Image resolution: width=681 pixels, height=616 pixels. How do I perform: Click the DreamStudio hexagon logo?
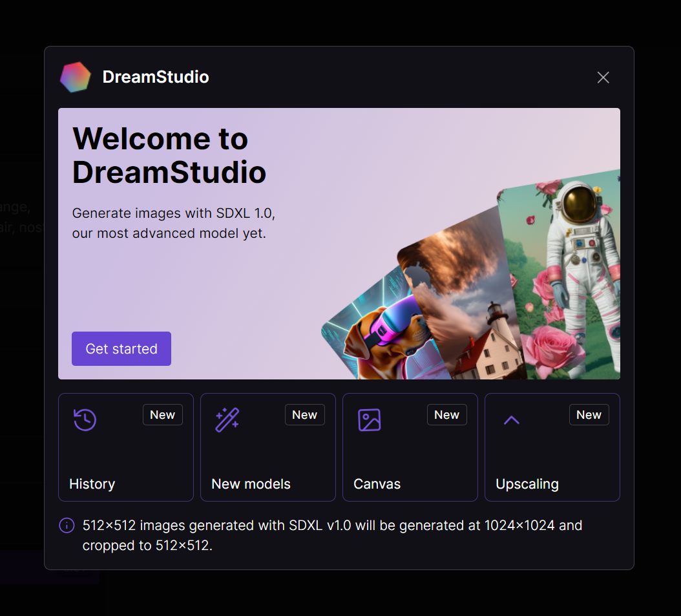[x=76, y=77]
